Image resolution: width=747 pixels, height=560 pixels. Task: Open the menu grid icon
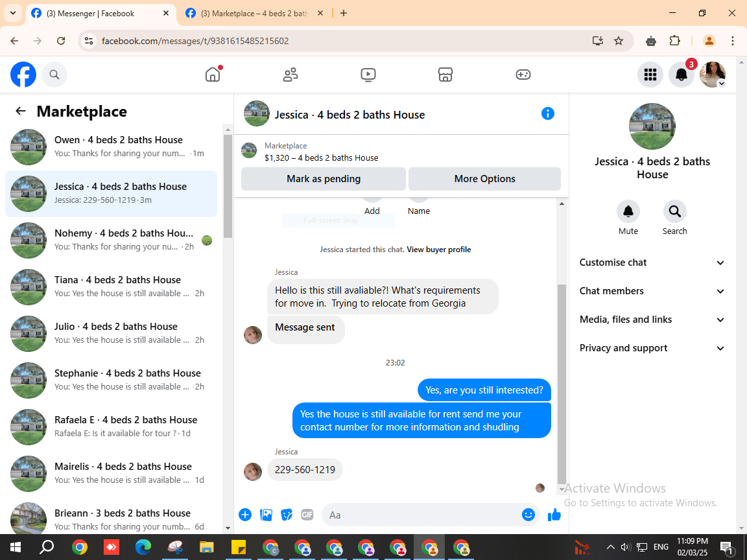click(650, 75)
